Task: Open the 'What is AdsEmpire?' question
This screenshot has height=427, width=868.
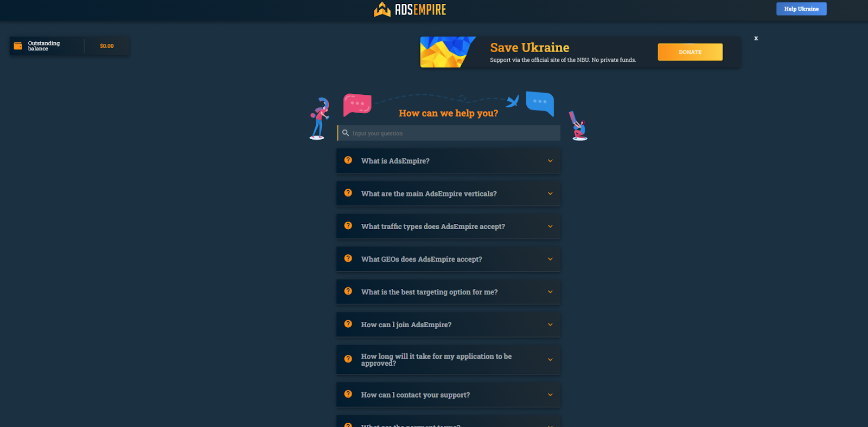Action: pos(449,161)
